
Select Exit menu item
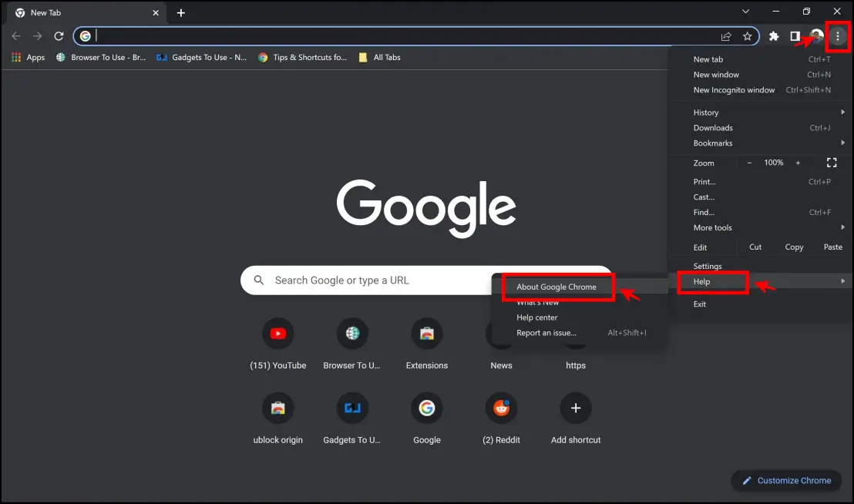(x=761, y=304)
